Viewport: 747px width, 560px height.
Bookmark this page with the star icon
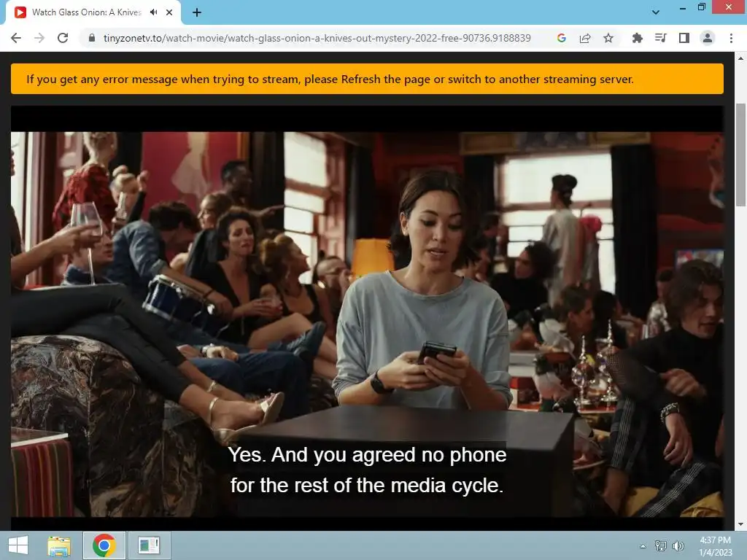(608, 38)
